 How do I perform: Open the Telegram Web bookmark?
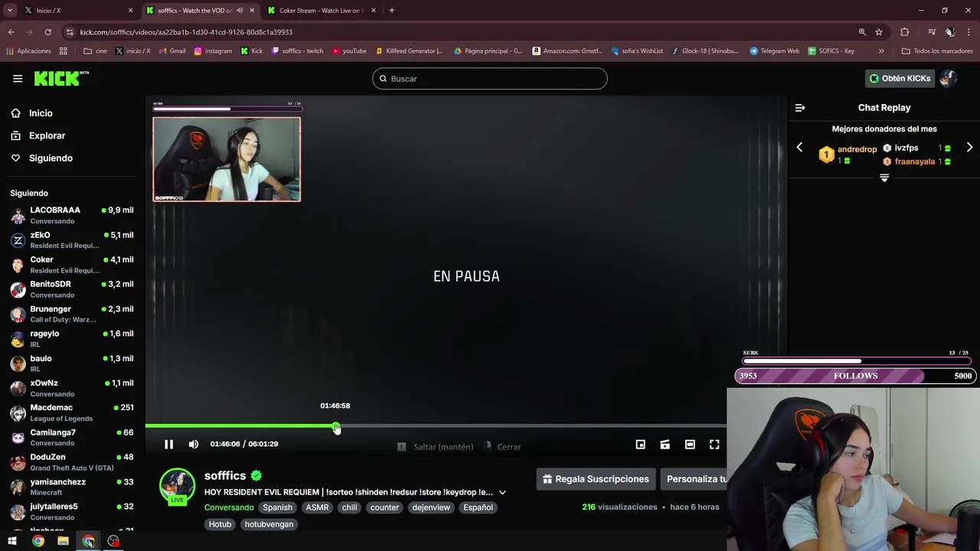point(774,51)
